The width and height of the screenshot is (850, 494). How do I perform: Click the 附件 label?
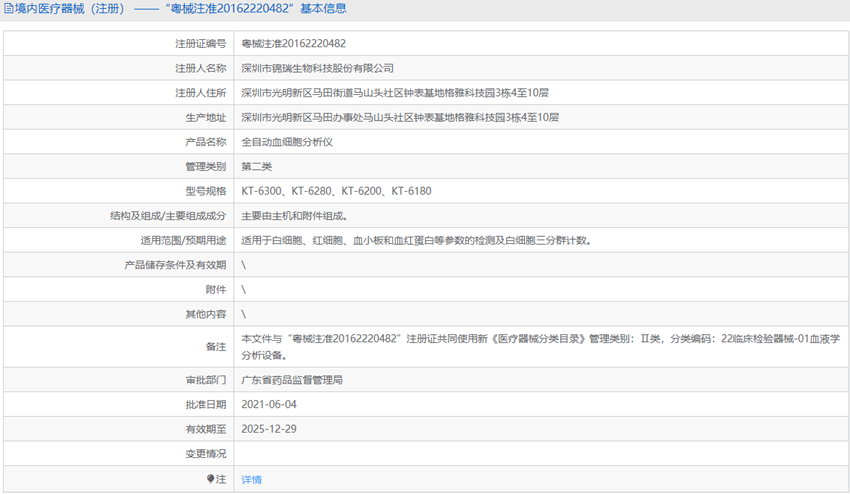216,290
